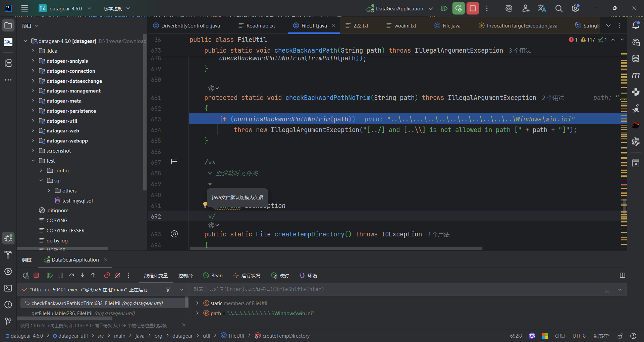Click the lightbulb intention icon at line 691
Viewport: 644px width, 342px height.
(x=205, y=205)
